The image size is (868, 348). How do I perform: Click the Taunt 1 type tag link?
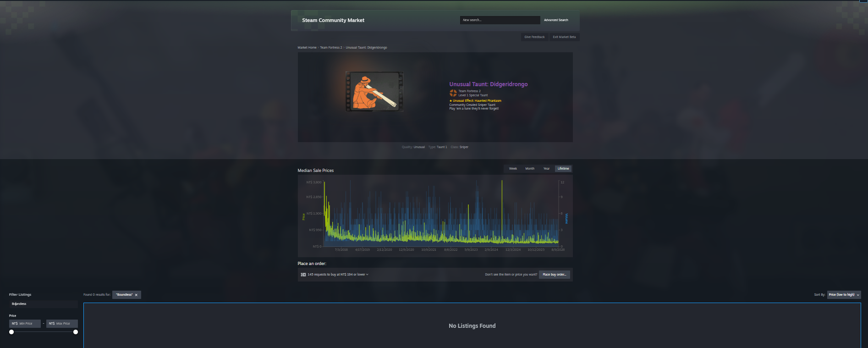coord(442,147)
